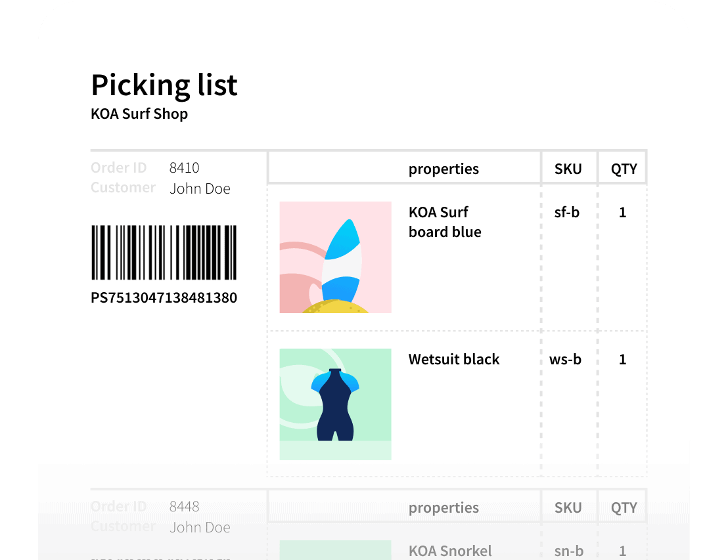728x560 pixels.
Task: Click SKU code sn-b
Action: (x=568, y=551)
